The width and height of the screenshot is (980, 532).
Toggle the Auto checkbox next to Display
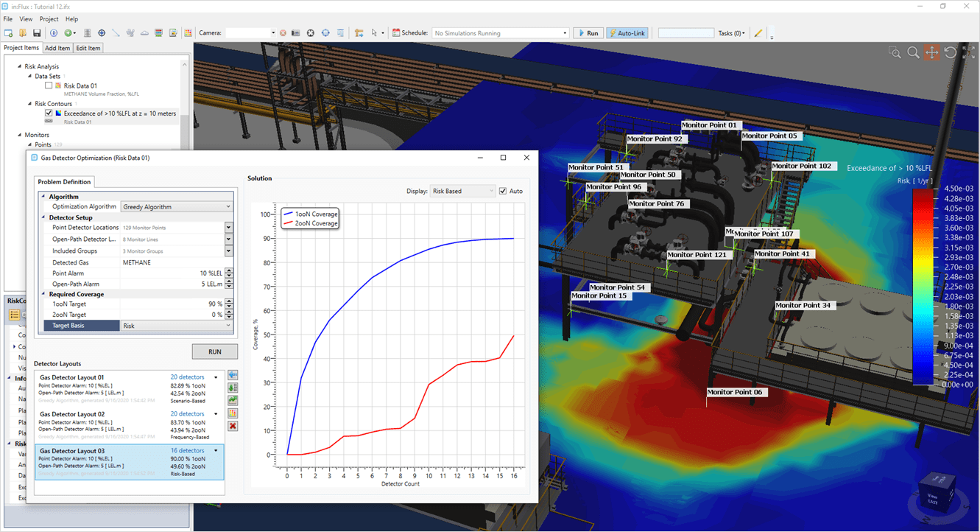(x=504, y=191)
